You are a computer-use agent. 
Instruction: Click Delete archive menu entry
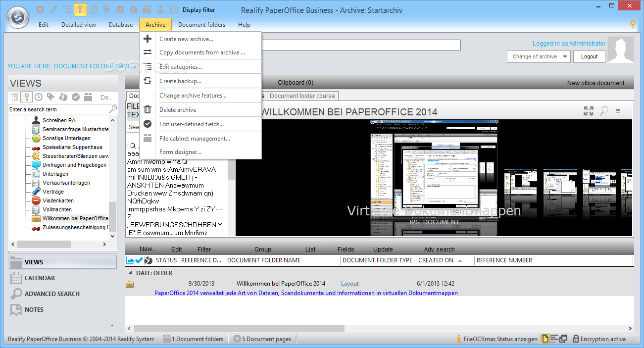[x=200, y=110]
